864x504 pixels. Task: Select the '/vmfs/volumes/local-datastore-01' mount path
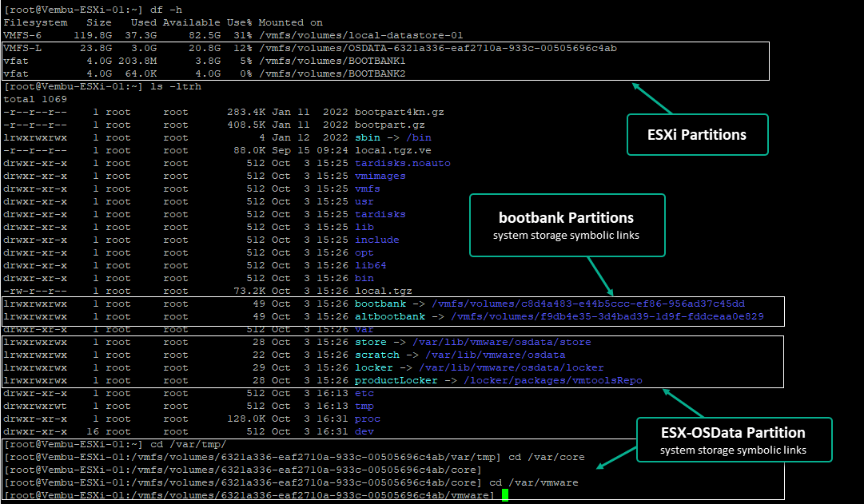pyautogui.click(x=361, y=35)
